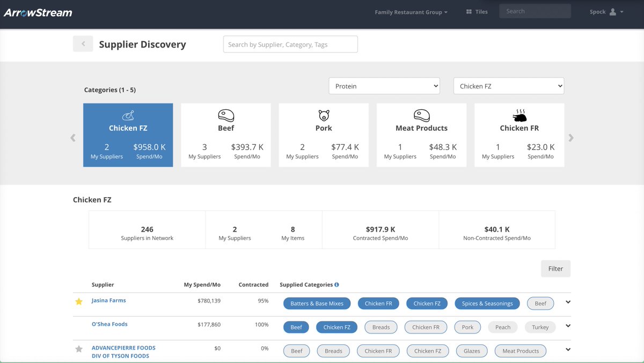Click the Contracted column header
The image size is (644, 363).
(253, 285)
